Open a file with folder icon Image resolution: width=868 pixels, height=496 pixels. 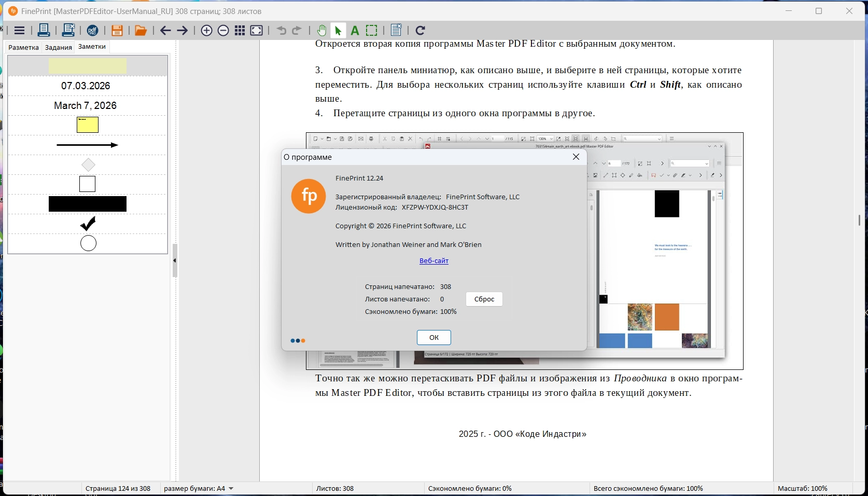[141, 31]
